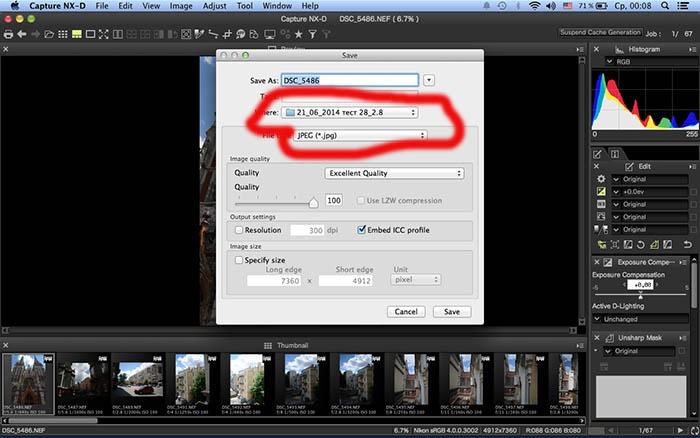Open the Unsharp Mask Original dropdown
This screenshot has height=438, width=700.
[639, 351]
